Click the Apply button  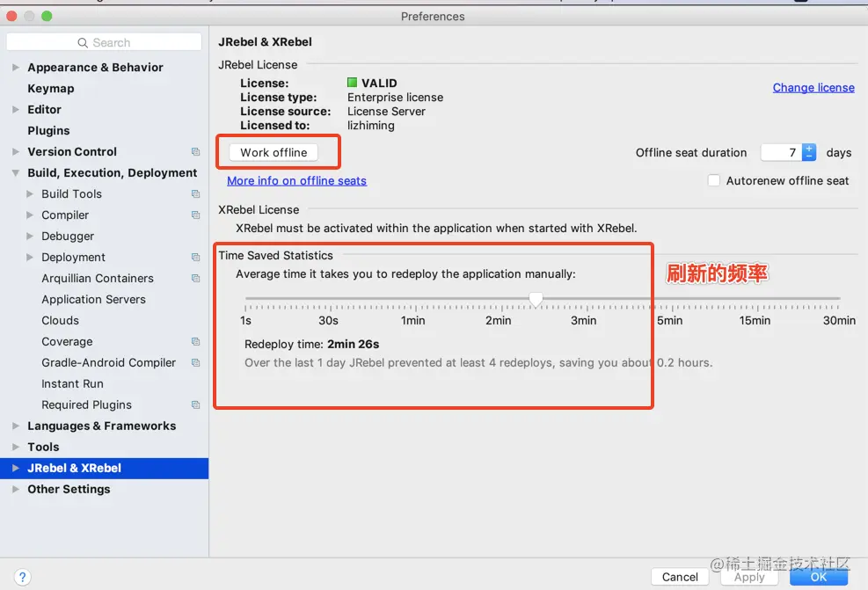point(749,577)
